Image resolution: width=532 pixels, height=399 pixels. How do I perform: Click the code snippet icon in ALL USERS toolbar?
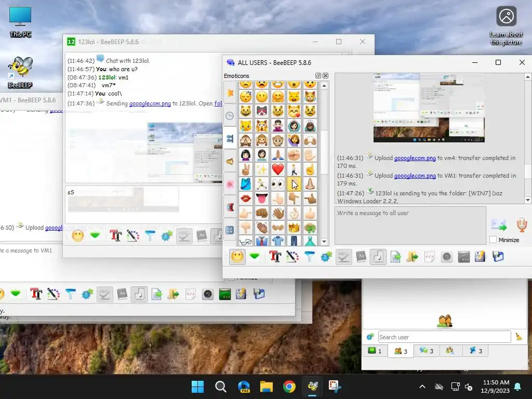(430, 257)
